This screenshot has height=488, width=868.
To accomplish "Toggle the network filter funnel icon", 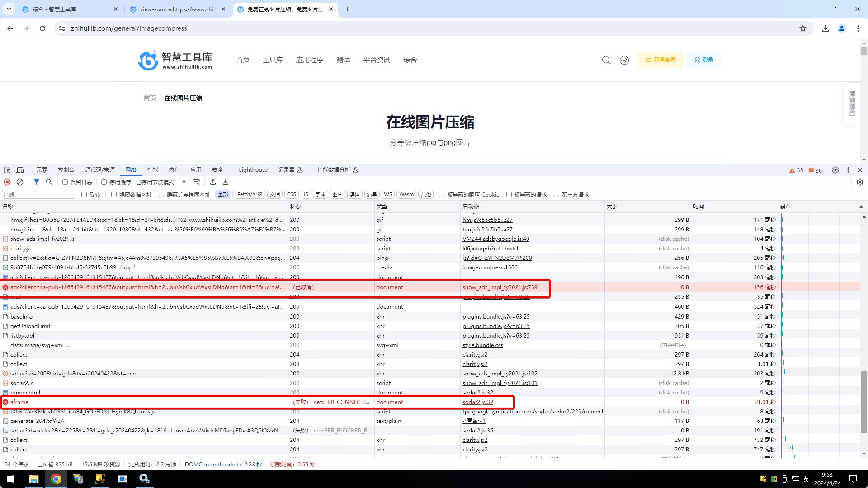I will click(x=37, y=182).
